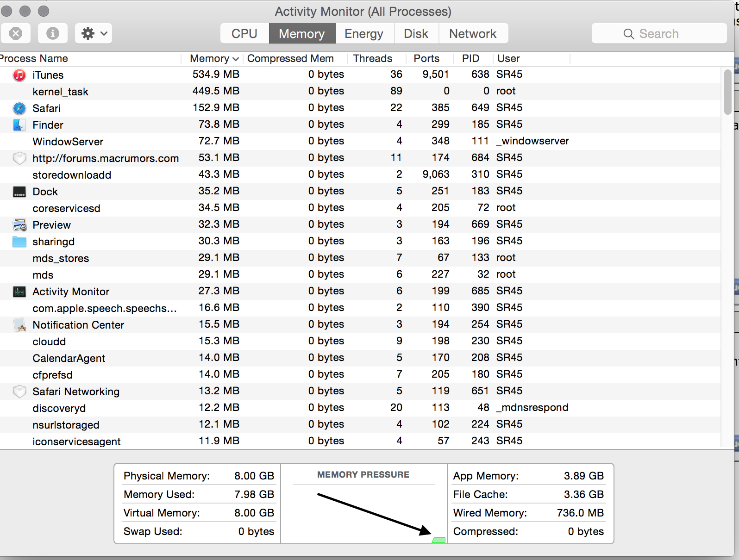Select the nsurlstoraged process
The height and width of the screenshot is (560, 739).
[x=360, y=425]
